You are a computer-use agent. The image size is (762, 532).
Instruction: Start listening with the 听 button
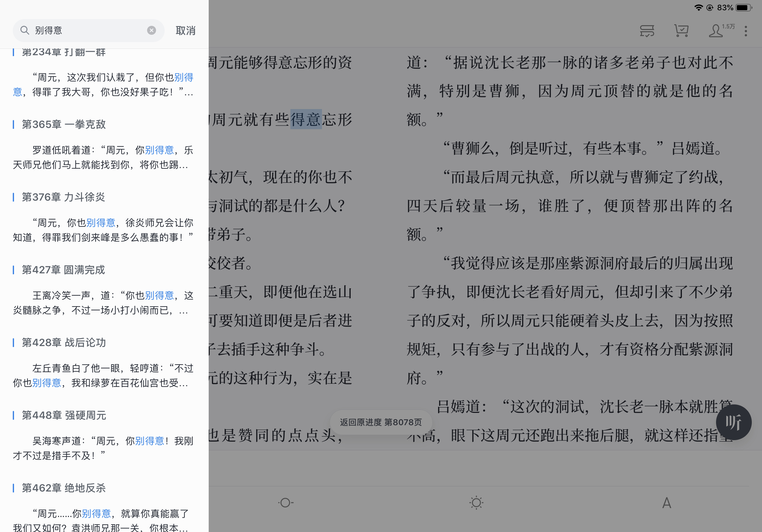[734, 422]
